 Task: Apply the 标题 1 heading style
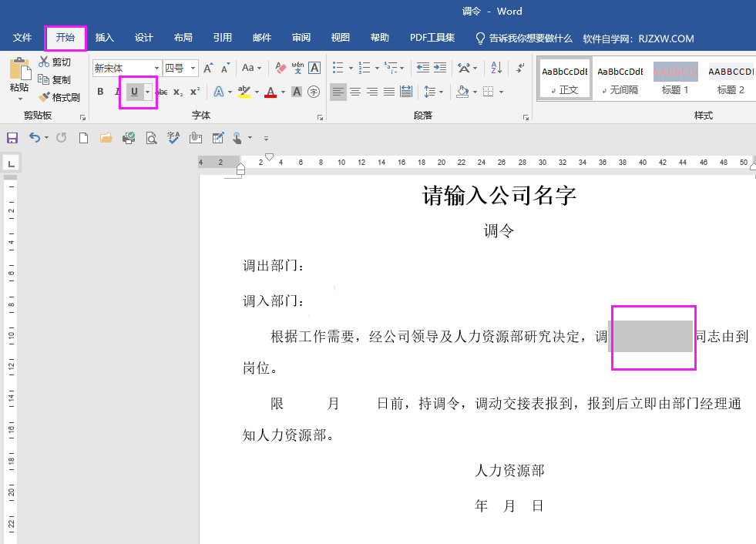pos(675,79)
